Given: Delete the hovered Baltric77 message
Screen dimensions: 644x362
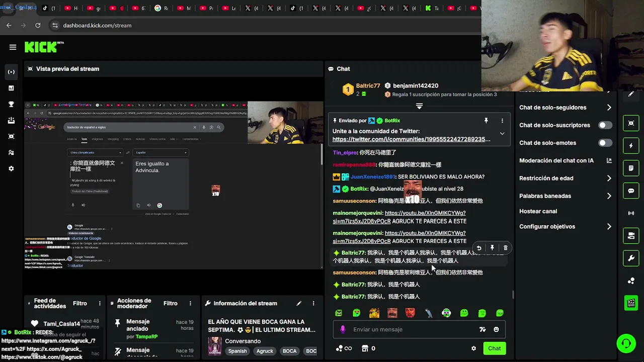Looking at the screenshot, I should 506,248.
